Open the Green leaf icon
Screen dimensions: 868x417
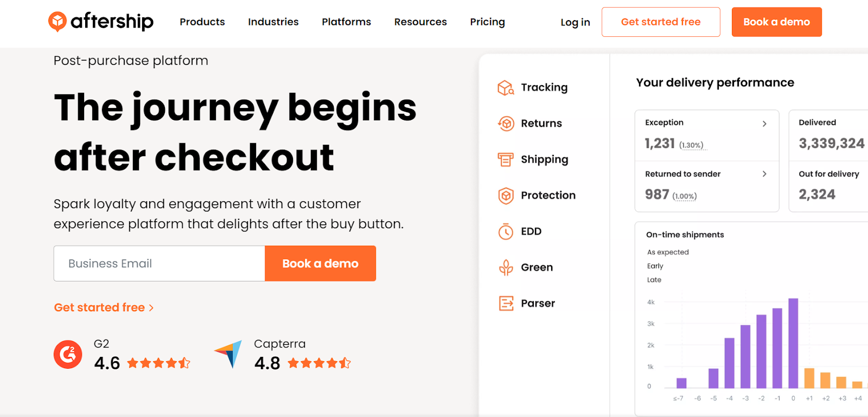pyautogui.click(x=506, y=267)
